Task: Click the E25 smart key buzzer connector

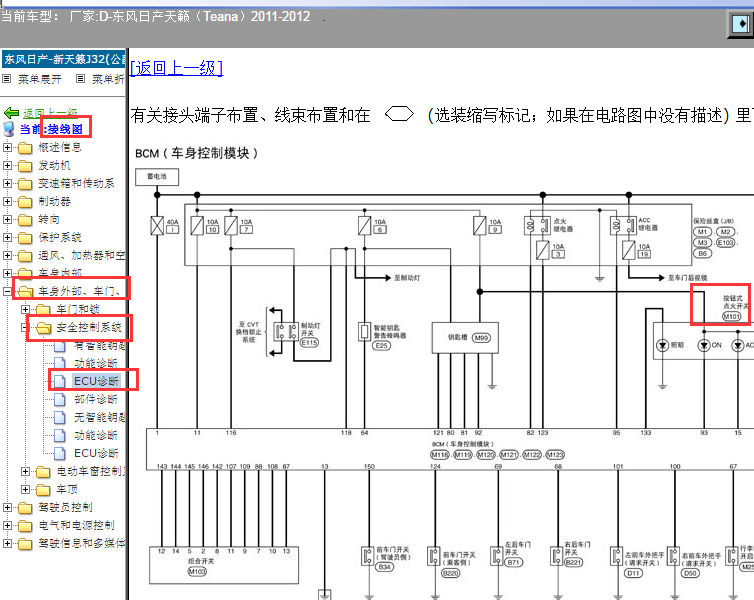Action: click(381, 345)
